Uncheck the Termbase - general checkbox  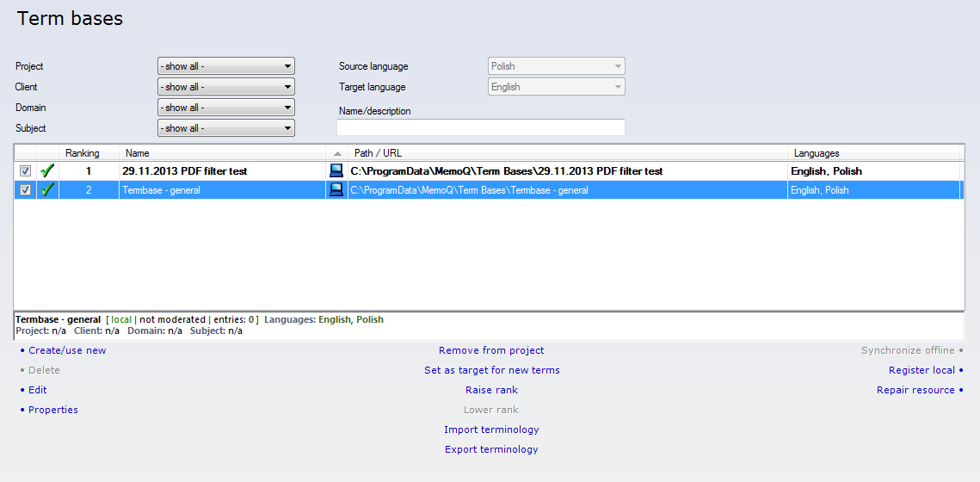click(25, 190)
